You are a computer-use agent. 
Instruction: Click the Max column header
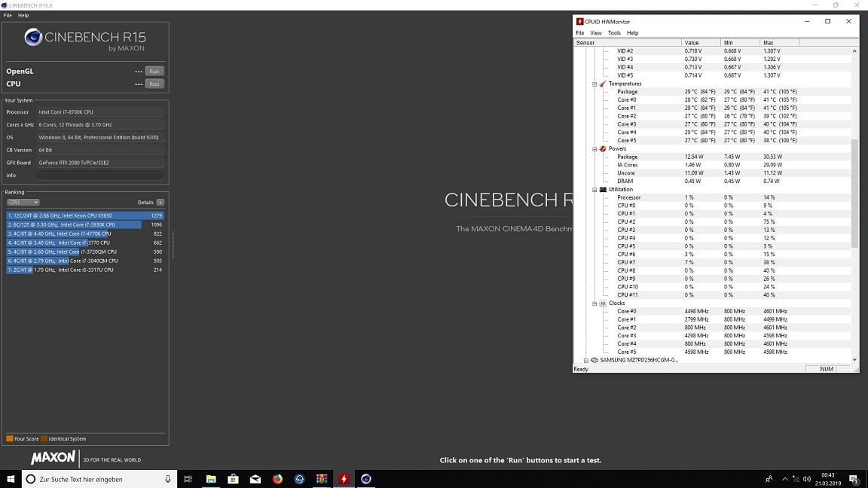click(779, 43)
